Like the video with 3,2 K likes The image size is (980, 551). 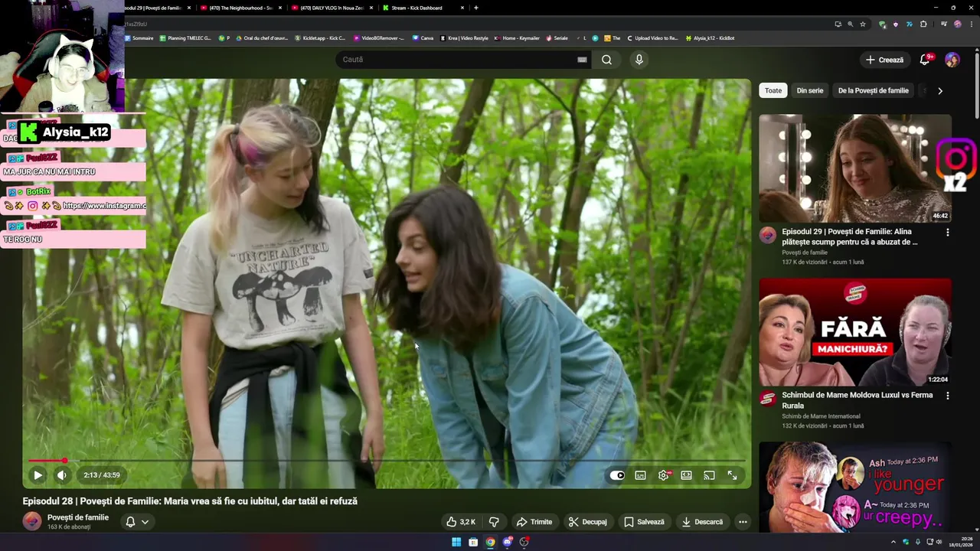pos(462,522)
